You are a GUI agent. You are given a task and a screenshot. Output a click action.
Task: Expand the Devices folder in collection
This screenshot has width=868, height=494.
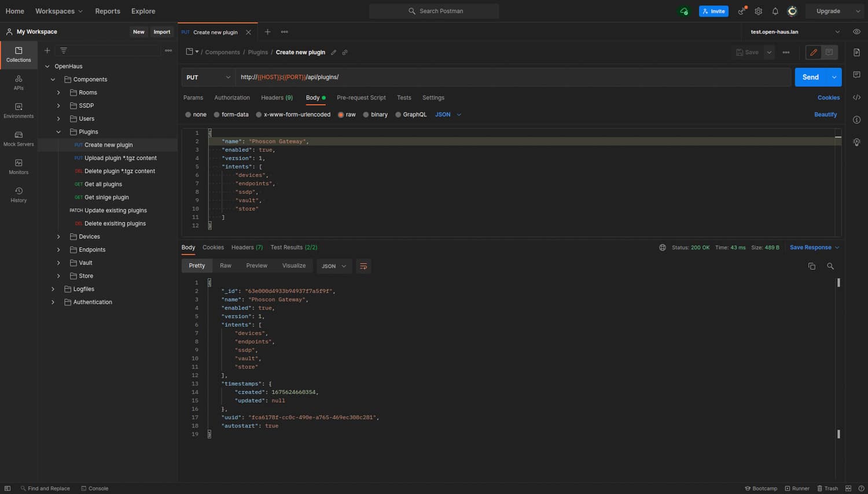point(58,237)
